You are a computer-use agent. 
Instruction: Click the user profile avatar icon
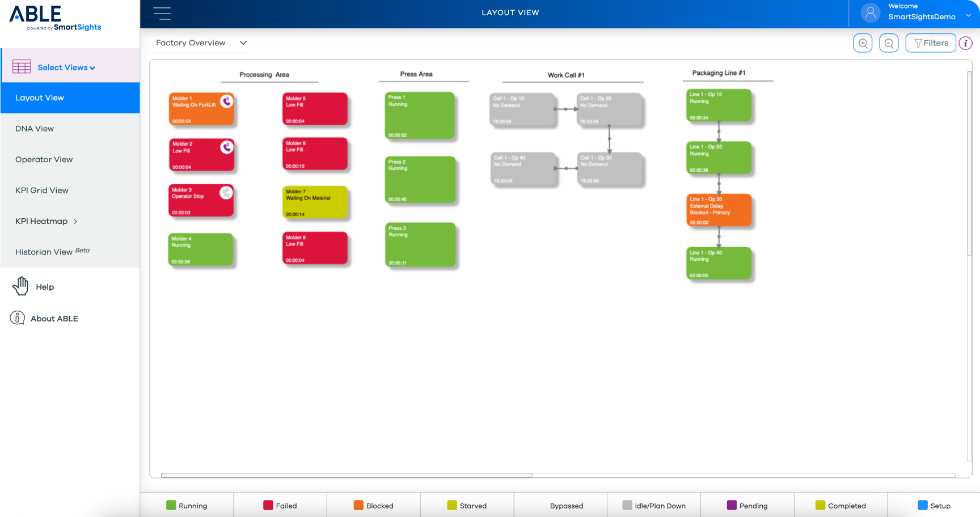click(870, 12)
